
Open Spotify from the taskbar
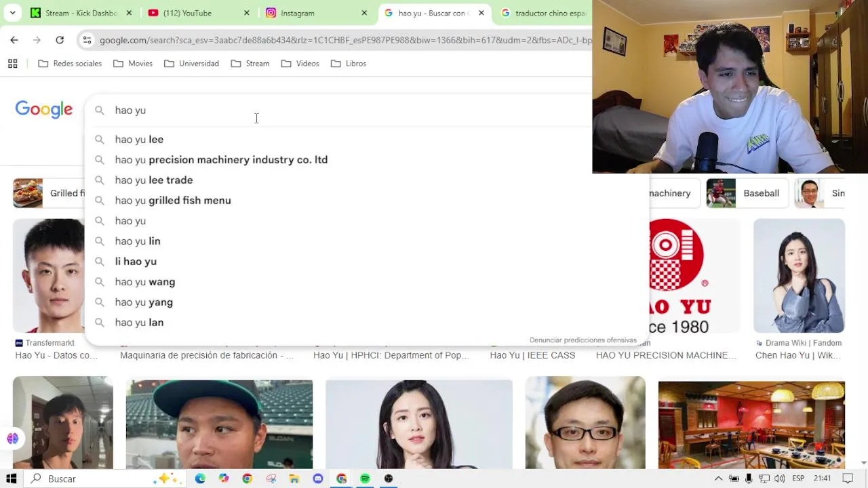365,479
